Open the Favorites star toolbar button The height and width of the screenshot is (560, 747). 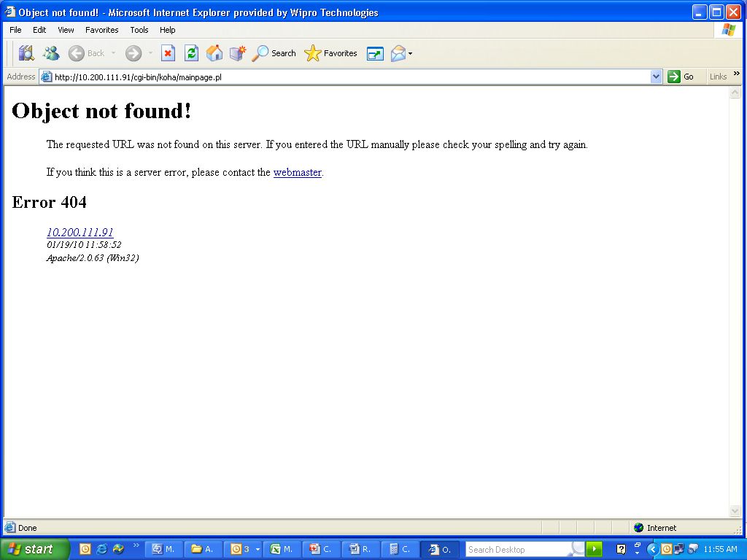click(330, 53)
